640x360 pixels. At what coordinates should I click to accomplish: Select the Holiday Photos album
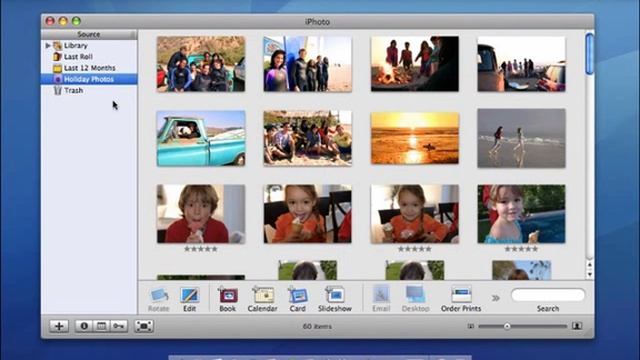tap(89, 79)
